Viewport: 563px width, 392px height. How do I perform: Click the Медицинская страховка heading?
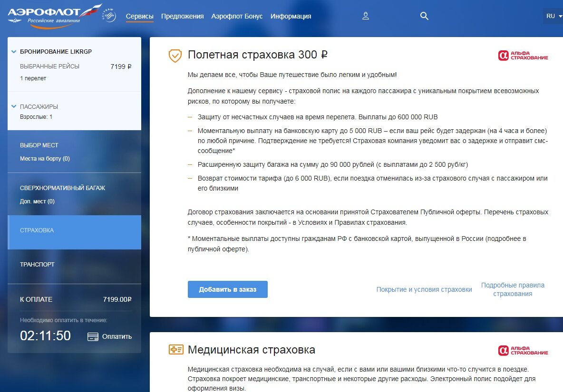tap(252, 350)
